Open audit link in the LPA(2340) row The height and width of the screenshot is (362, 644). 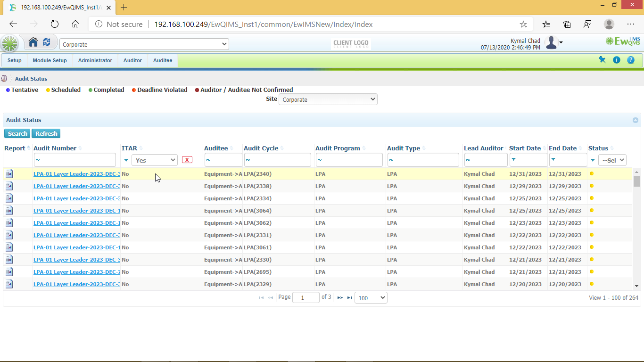point(77,174)
